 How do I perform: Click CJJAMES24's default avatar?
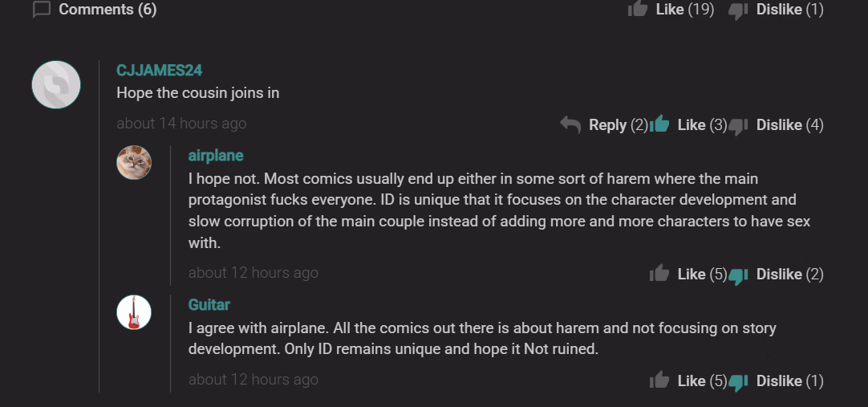tap(56, 84)
